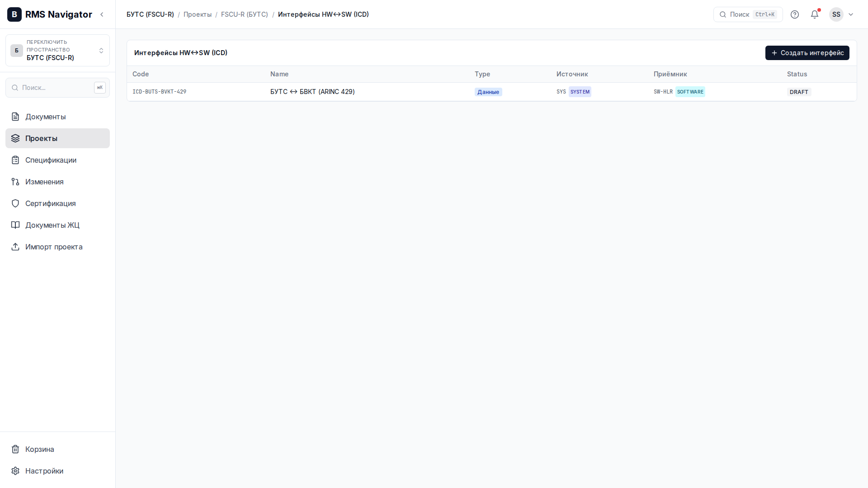Click the SYSTEM source badge

click(x=580, y=92)
